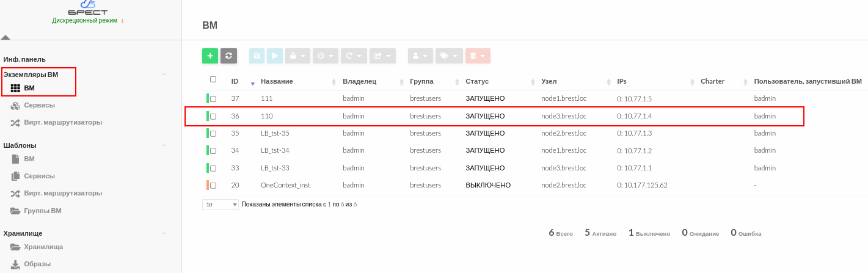Click the 6 Всего counter
Image resolution: width=868 pixels, height=273 pixels.
[x=561, y=233]
